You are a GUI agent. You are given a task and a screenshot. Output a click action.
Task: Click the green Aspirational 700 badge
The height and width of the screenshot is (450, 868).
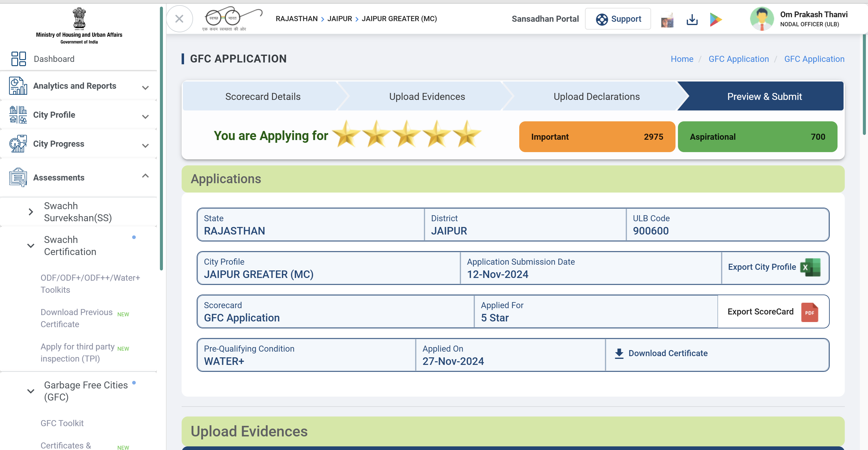757,136
